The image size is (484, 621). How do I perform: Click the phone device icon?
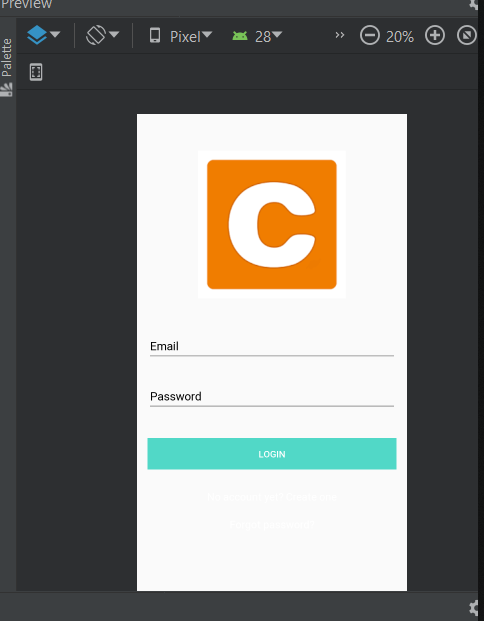click(155, 35)
